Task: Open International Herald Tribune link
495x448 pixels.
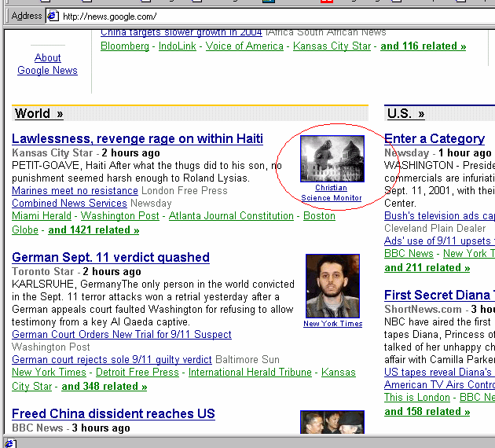Action: (x=250, y=373)
